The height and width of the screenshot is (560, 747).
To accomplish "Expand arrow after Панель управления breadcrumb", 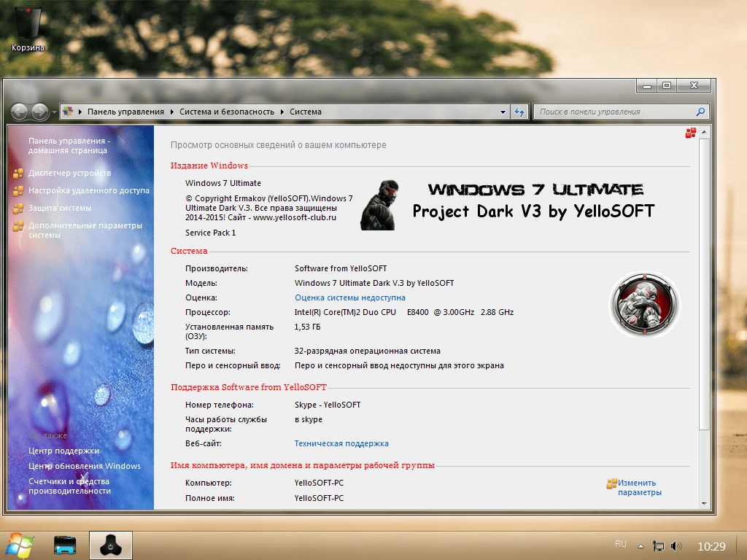I will pos(171,112).
